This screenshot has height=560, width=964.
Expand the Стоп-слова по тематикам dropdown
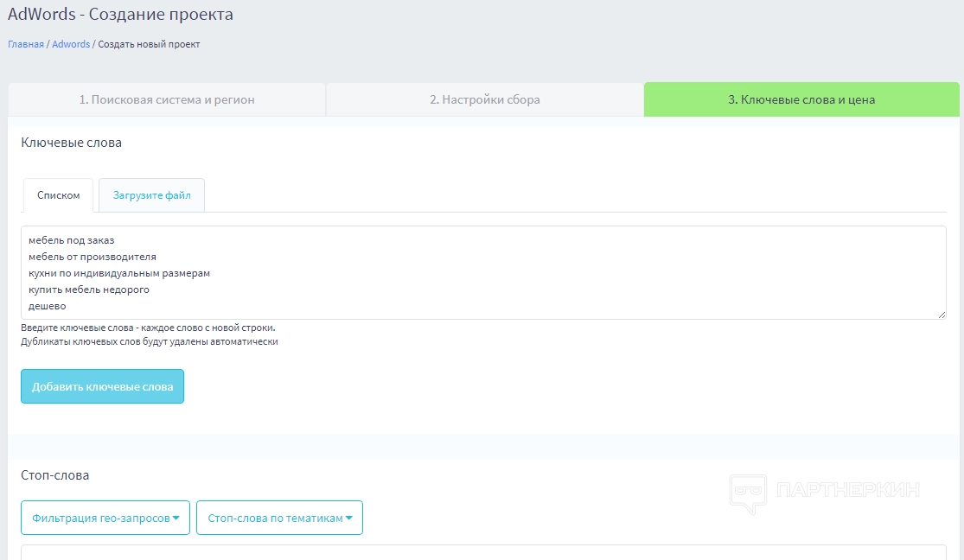click(x=280, y=518)
